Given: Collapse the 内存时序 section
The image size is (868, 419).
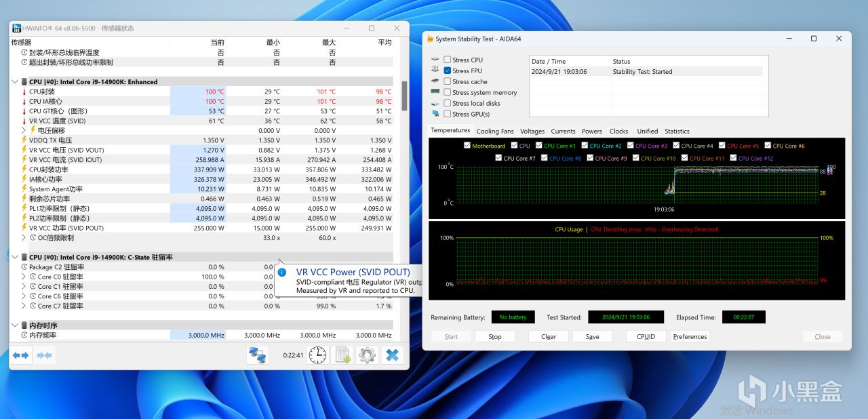Looking at the screenshot, I should (15, 326).
